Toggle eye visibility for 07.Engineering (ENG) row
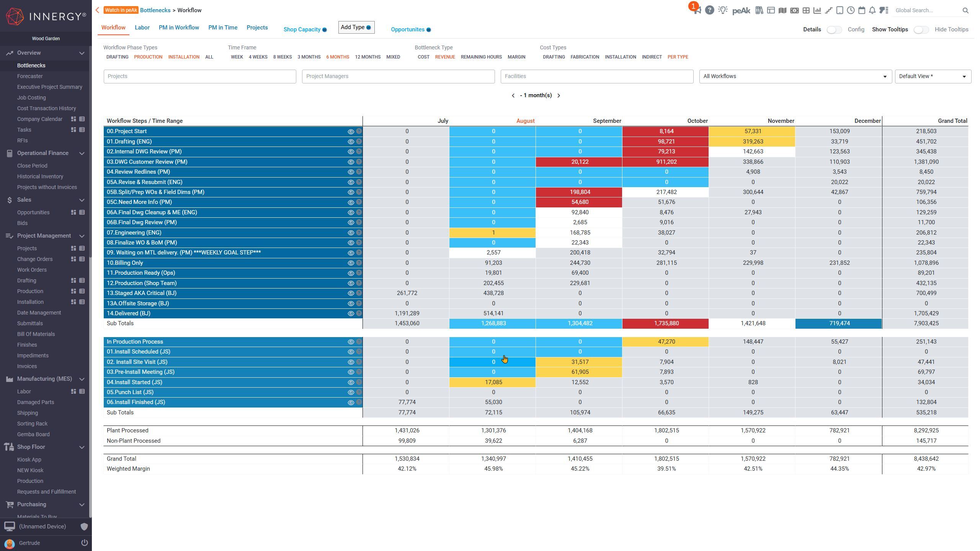Screen dimensions: 980x551 (350, 233)
